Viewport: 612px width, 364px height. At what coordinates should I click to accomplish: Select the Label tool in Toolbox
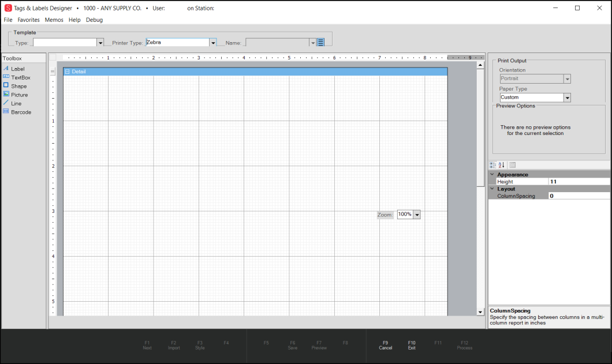(17, 69)
